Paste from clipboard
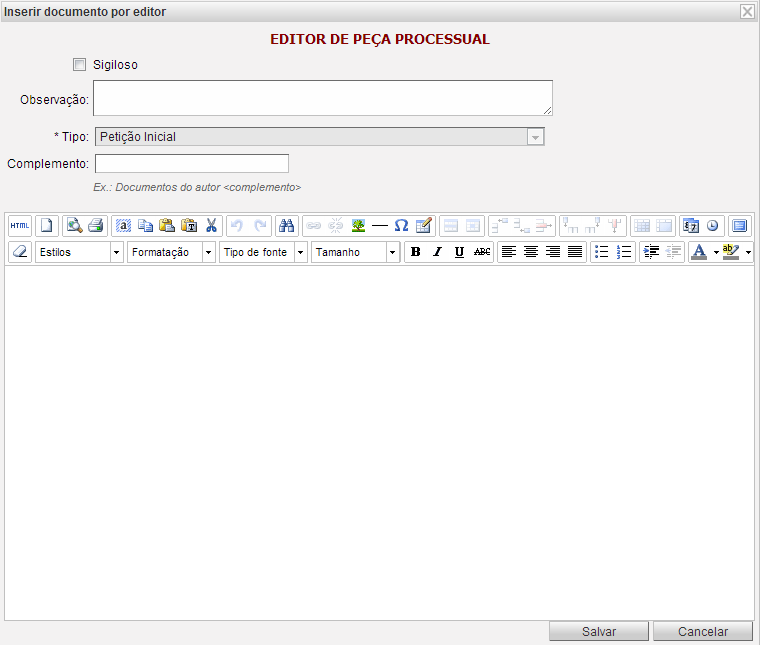The image size is (760, 645). pos(167,226)
